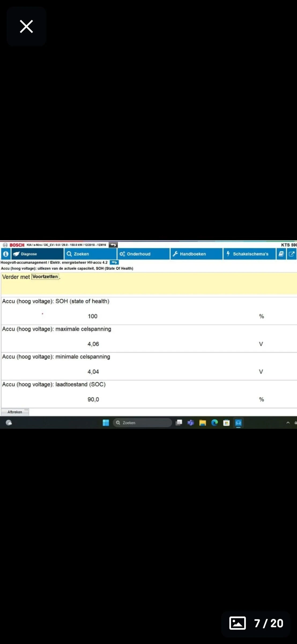Click the Afbreken button
This screenshot has height=644, width=297.
coord(15,412)
